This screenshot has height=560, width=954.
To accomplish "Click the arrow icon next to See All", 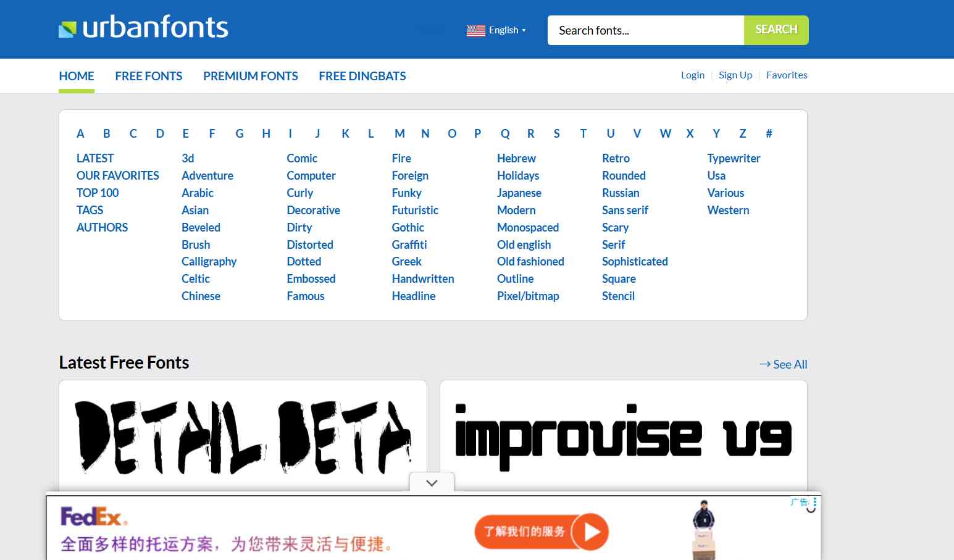I will click(764, 364).
